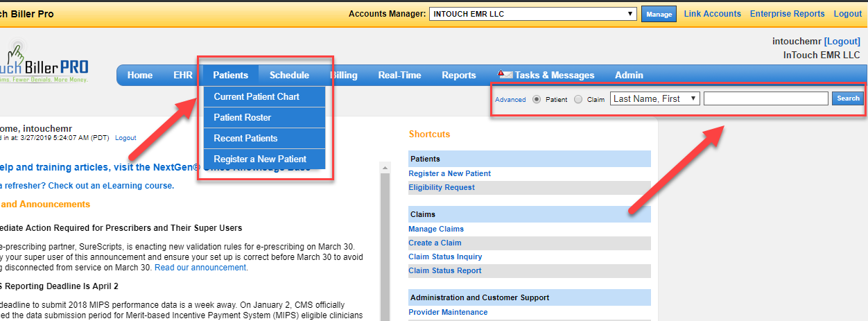
Task: Open the Patients menu
Action: tap(230, 75)
